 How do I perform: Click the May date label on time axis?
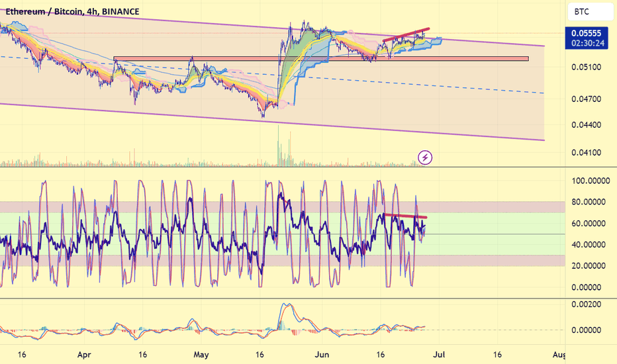[x=201, y=355]
